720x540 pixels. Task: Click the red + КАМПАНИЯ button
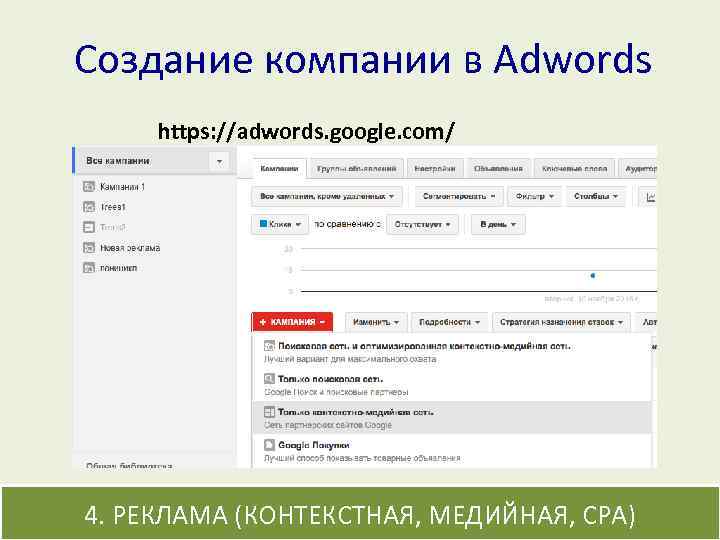point(292,322)
